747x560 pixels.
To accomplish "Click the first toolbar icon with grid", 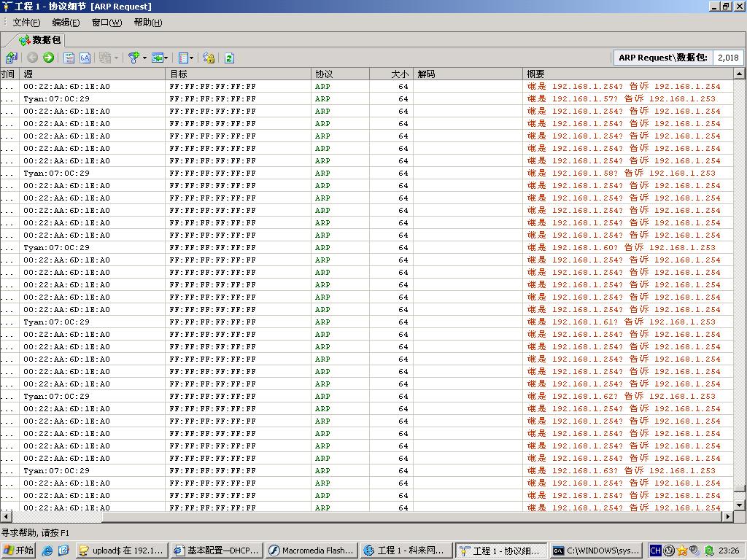I will tap(11, 58).
